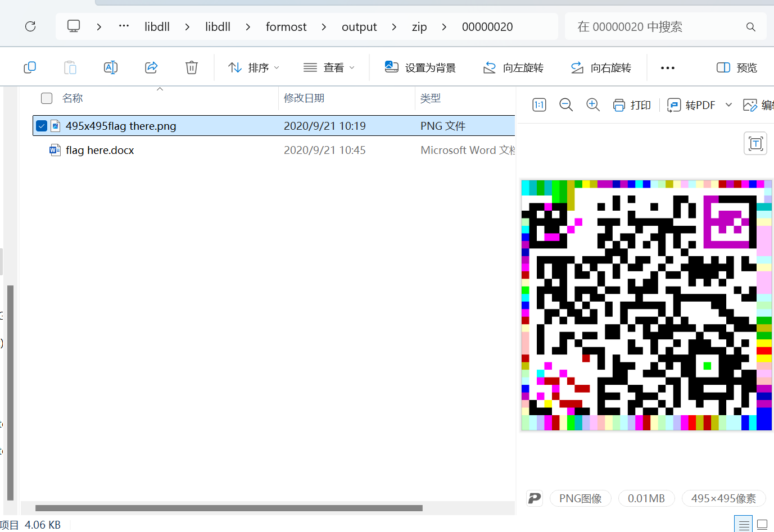Expand the chevron after the This PC icon
The height and width of the screenshot is (532, 774).
tap(99, 26)
